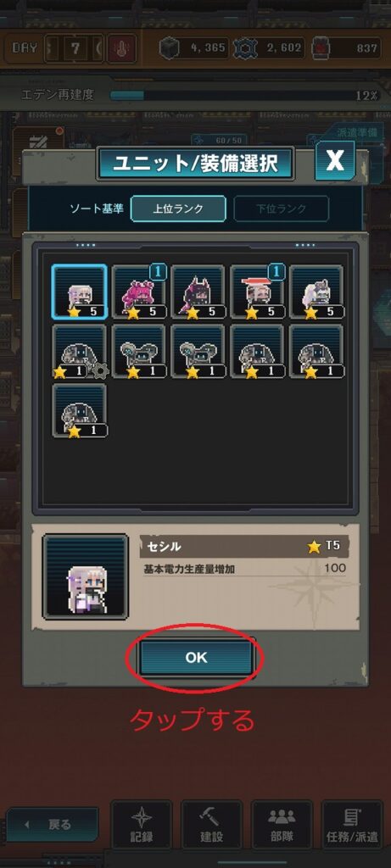Close the ユニット/装備選択 dialog
Viewport: 391px width, 868px height.
[x=334, y=160]
